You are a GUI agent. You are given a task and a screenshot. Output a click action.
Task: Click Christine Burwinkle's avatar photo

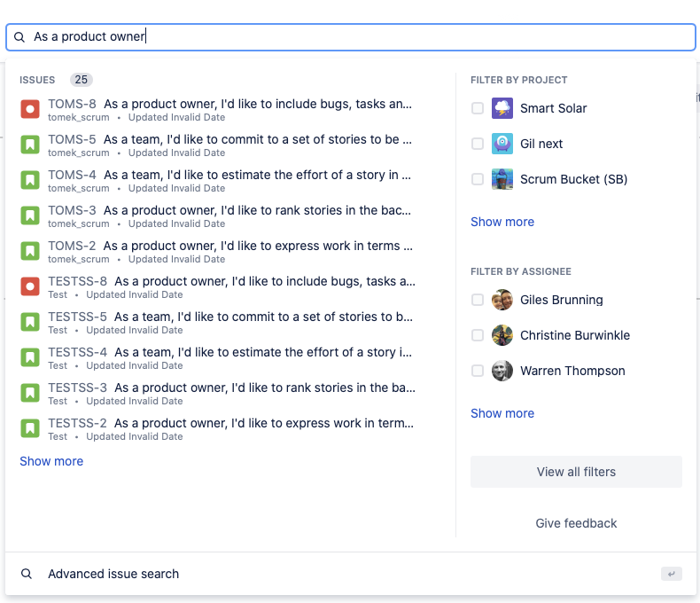tap(502, 335)
